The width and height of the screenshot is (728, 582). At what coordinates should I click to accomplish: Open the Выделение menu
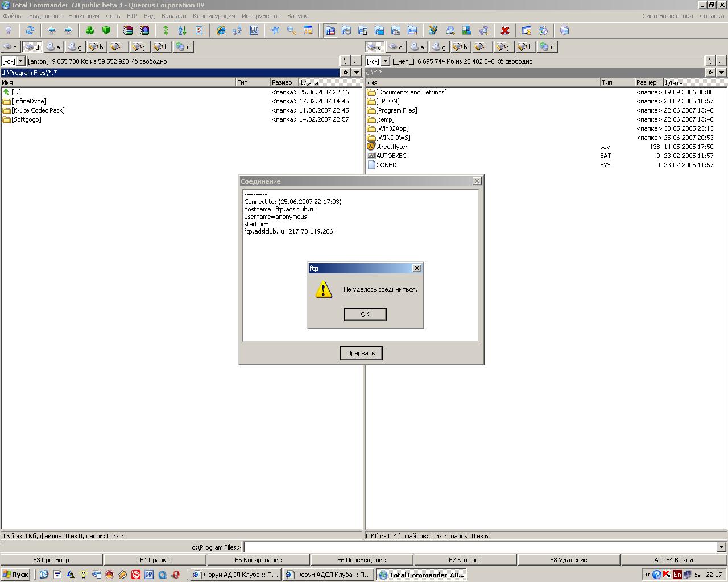point(45,16)
